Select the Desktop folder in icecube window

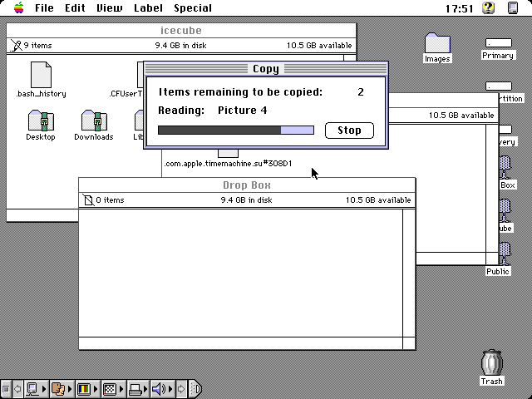tap(41, 121)
